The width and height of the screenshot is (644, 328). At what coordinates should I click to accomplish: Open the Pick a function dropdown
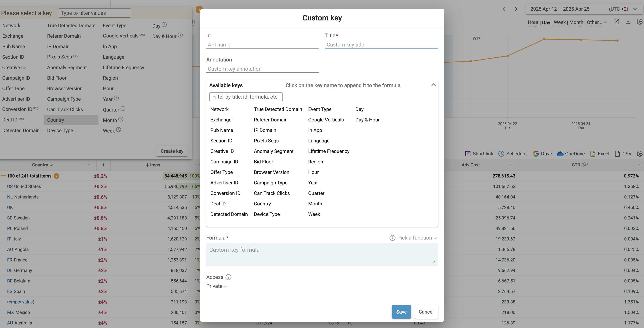pyautogui.click(x=417, y=238)
